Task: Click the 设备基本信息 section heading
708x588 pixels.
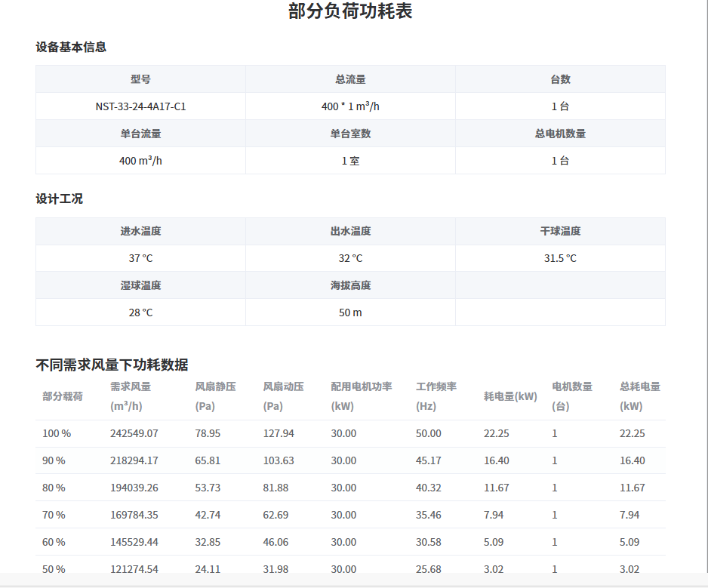Action: [71, 47]
